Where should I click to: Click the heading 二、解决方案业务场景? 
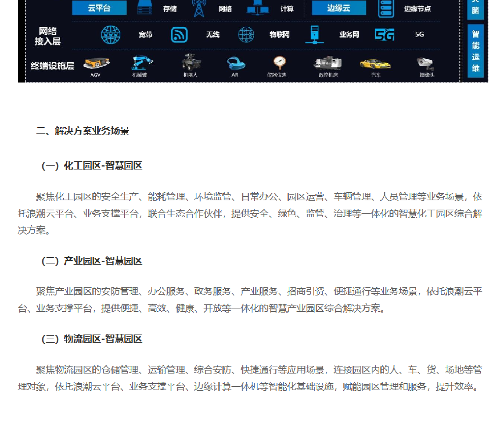[x=83, y=131]
